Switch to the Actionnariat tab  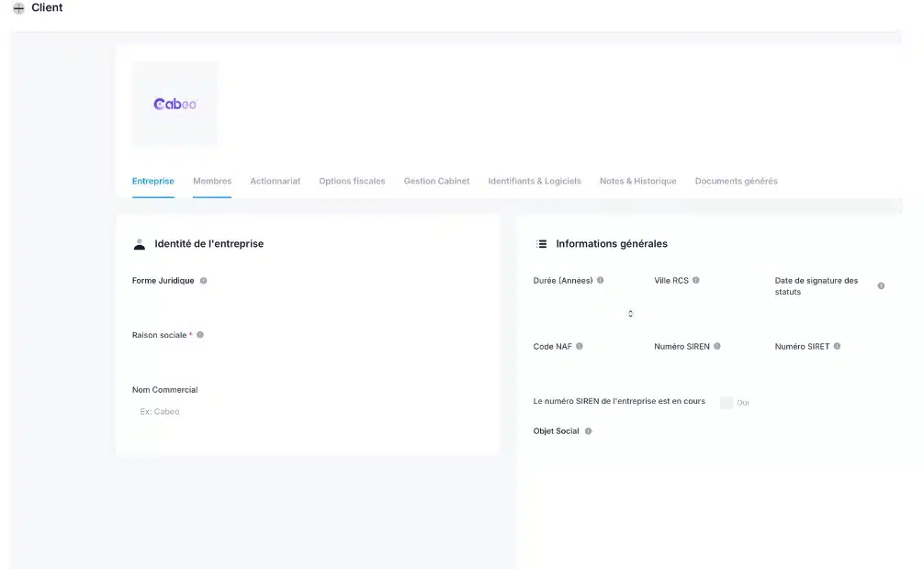pos(275,182)
